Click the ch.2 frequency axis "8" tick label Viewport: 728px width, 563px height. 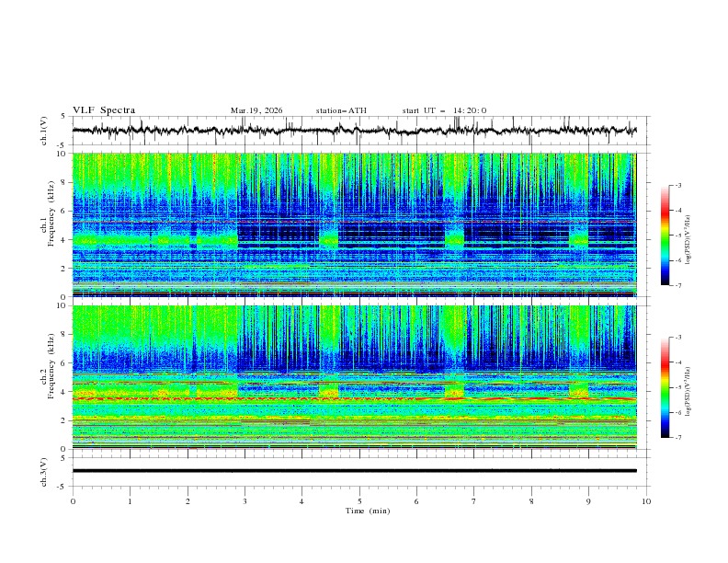pos(64,335)
